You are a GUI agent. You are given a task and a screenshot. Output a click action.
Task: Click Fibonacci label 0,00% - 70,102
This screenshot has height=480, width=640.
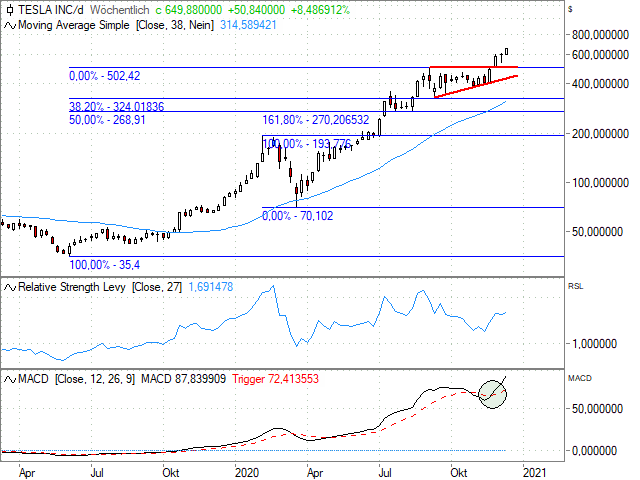tap(298, 216)
